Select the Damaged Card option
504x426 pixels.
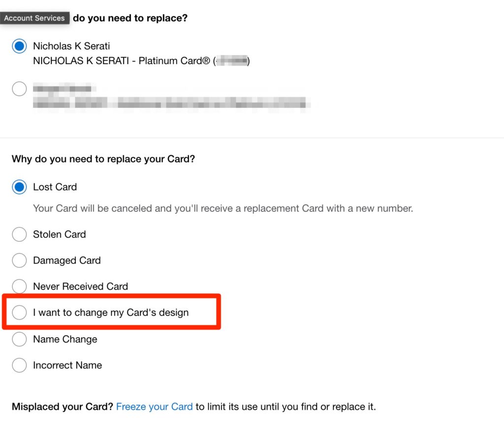coord(19,260)
